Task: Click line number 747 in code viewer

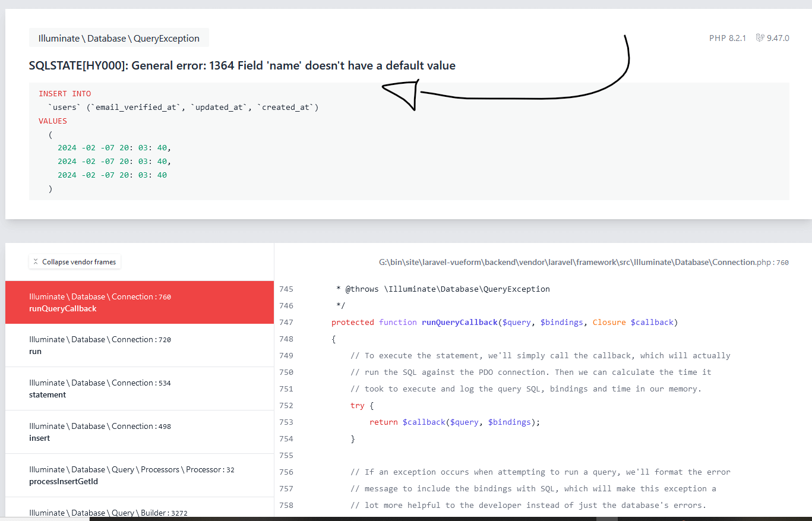Action: coord(286,322)
